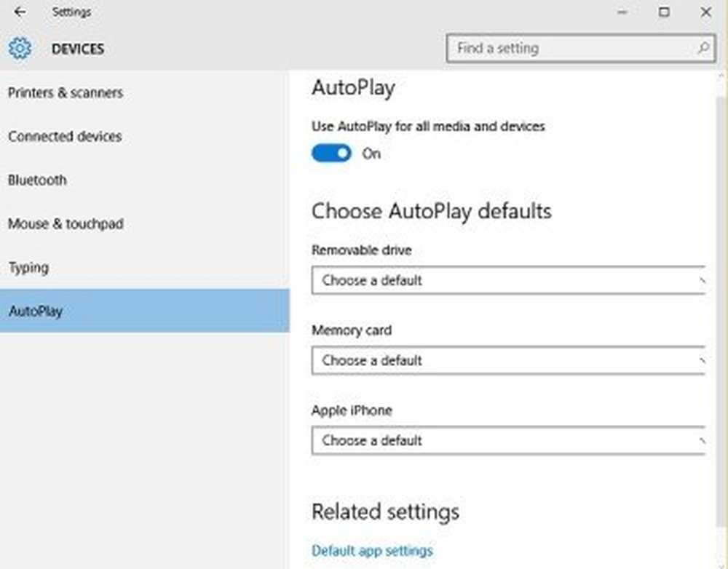The height and width of the screenshot is (569, 728).
Task: Switch to the Typing section
Action: (144, 267)
